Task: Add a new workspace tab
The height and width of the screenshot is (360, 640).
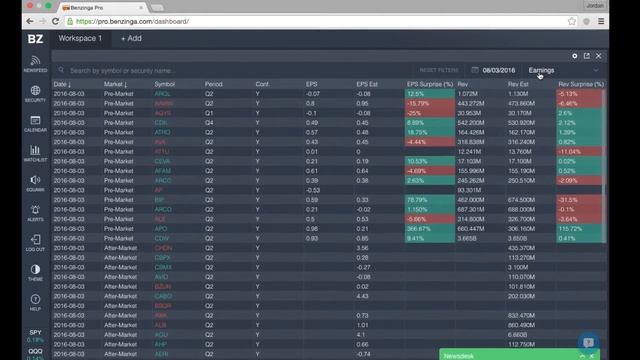Action: click(x=131, y=38)
